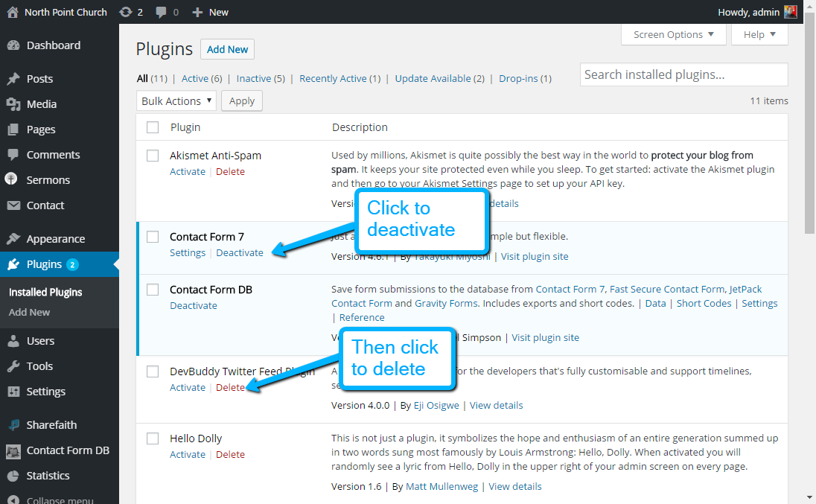Click the Posts pushpin icon
Image resolution: width=816 pixels, height=504 pixels.
click(x=13, y=78)
